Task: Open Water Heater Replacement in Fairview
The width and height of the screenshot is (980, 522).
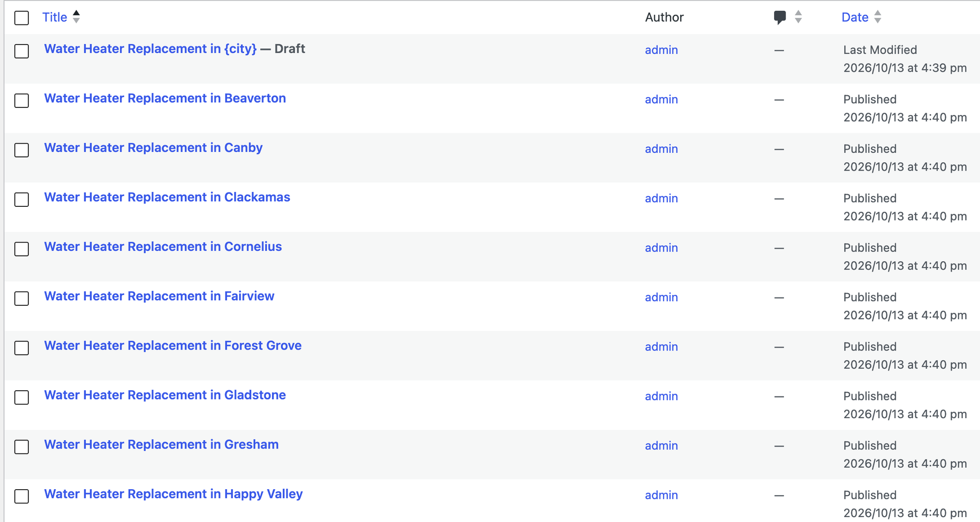Action: tap(159, 296)
